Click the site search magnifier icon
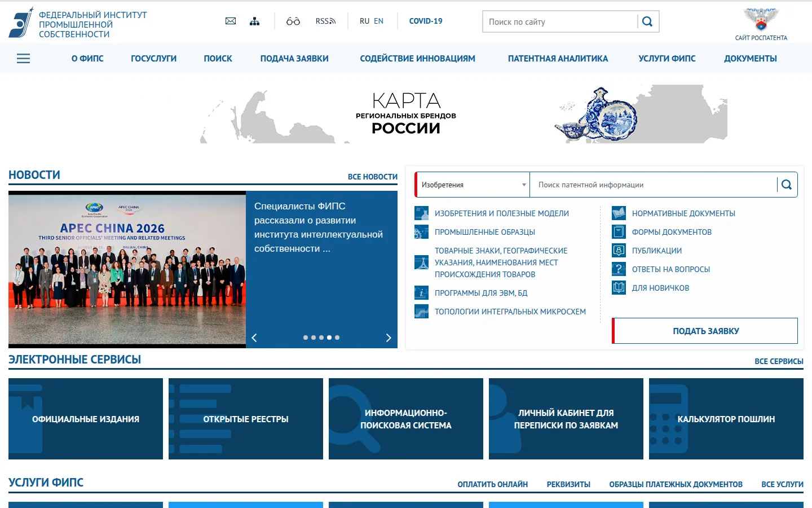Image resolution: width=812 pixels, height=508 pixels. click(647, 21)
